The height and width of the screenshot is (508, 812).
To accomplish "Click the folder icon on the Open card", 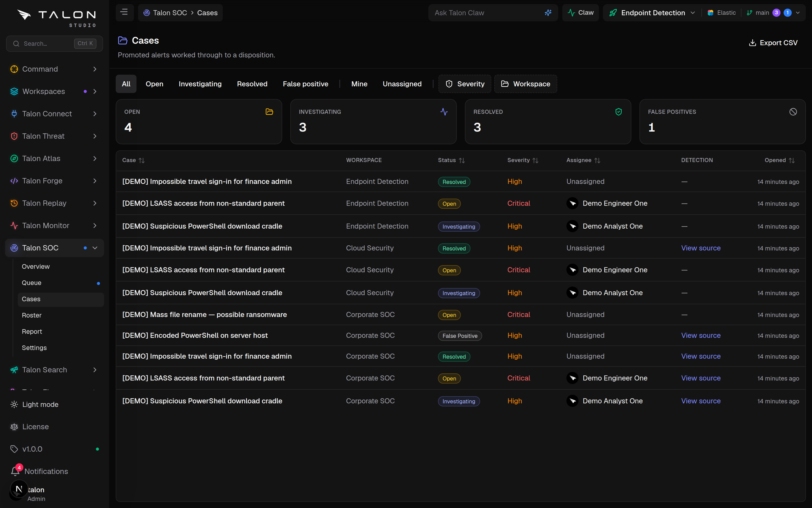I will click(269, 112).
